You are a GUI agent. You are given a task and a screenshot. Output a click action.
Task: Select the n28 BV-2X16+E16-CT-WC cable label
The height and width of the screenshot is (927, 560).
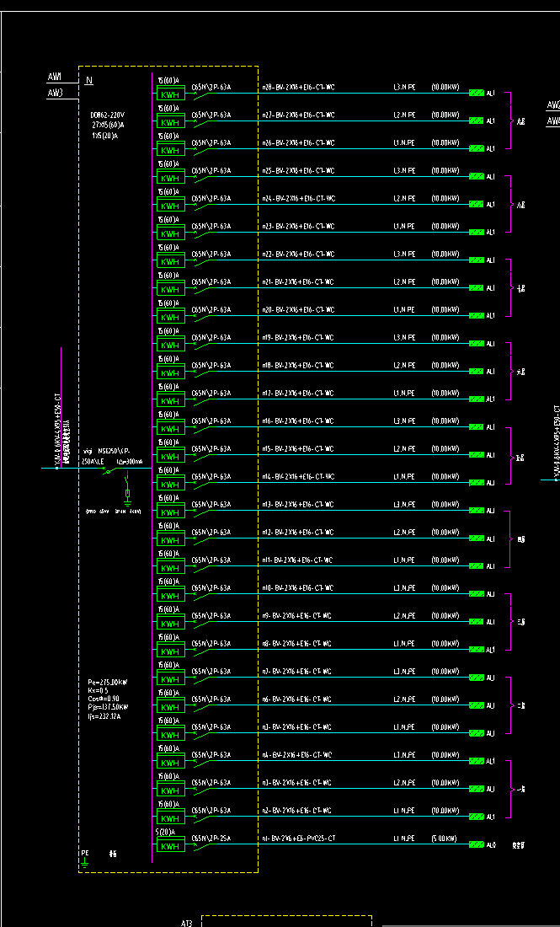pos(298,88)
